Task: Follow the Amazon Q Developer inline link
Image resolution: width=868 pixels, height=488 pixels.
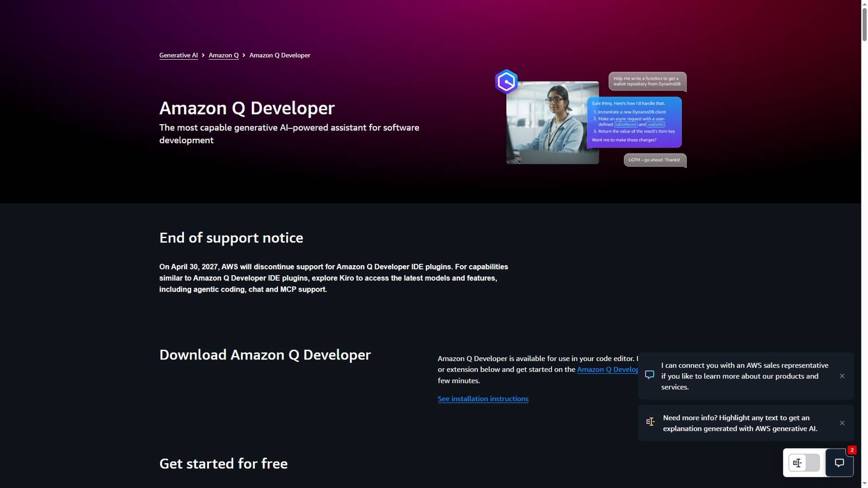Action: (608, 369)
